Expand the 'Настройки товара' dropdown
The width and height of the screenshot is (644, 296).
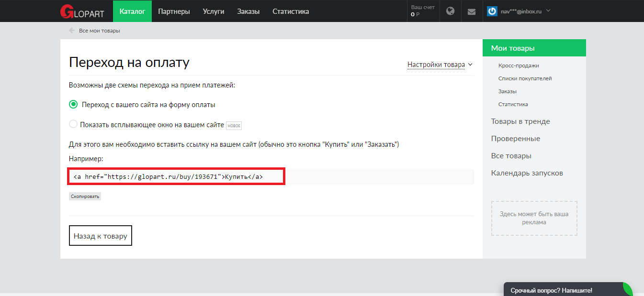(x=440, y=65)
